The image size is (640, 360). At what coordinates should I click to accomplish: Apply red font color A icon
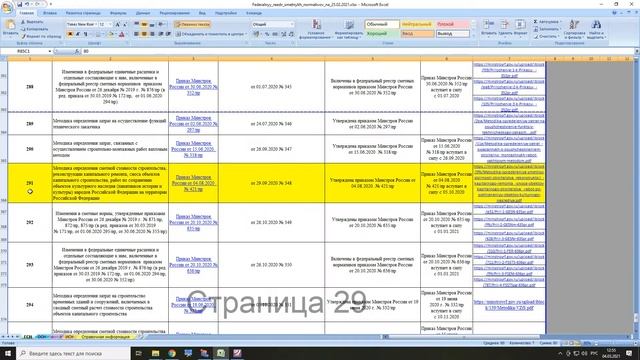coord(122,34)
